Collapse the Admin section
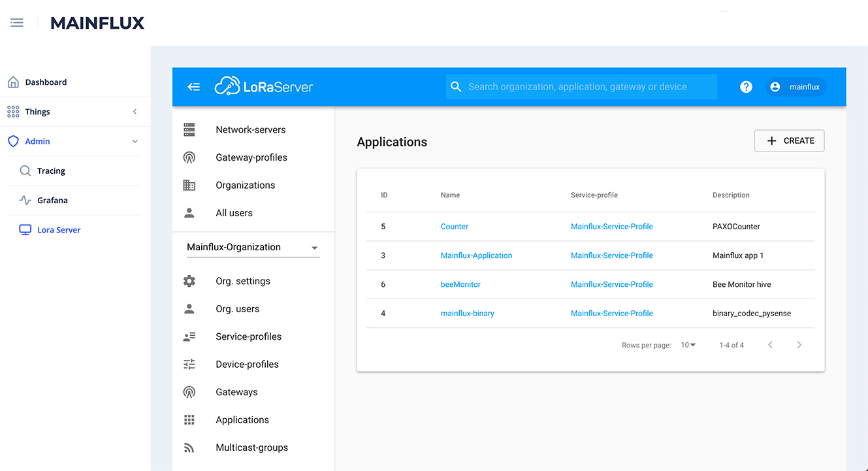This screenshot has height=471, width=868. pyautogui.click(x=135, y=141)
